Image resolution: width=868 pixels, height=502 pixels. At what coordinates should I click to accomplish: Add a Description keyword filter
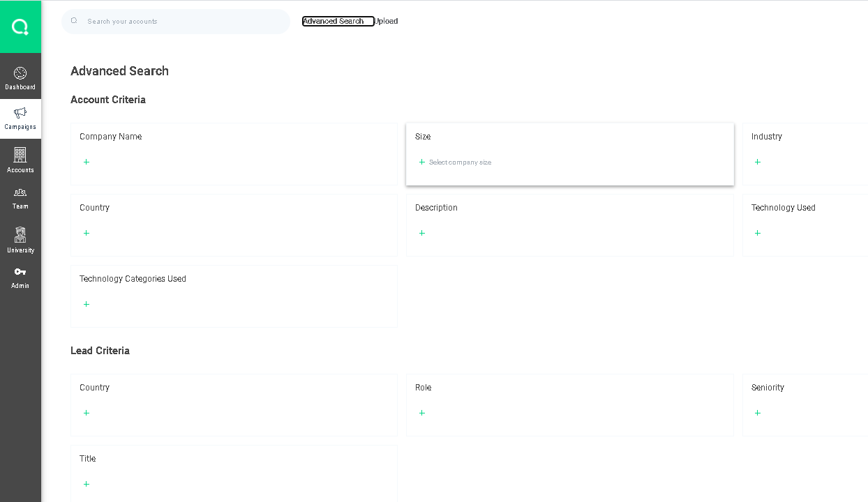click(422, 233)
